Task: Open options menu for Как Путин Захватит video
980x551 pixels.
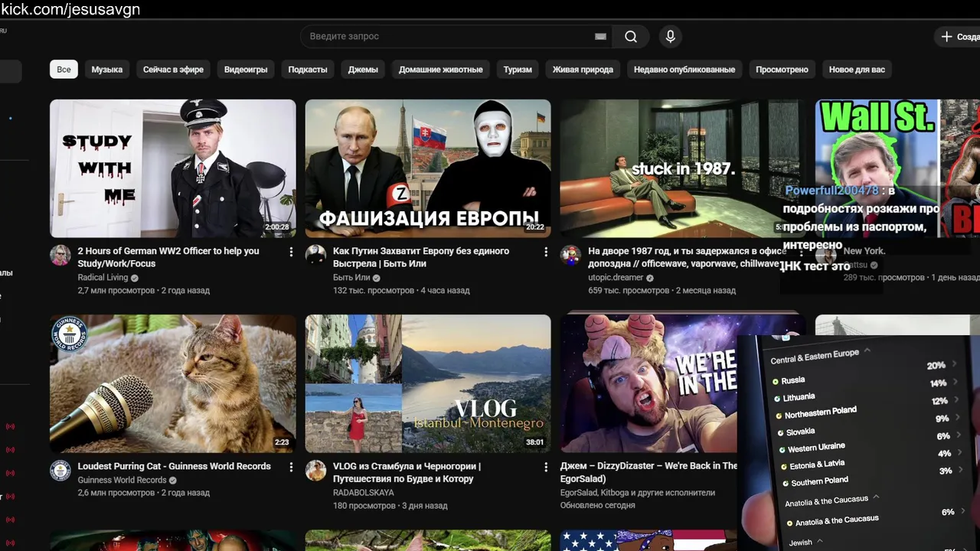Action: (546, 252)
